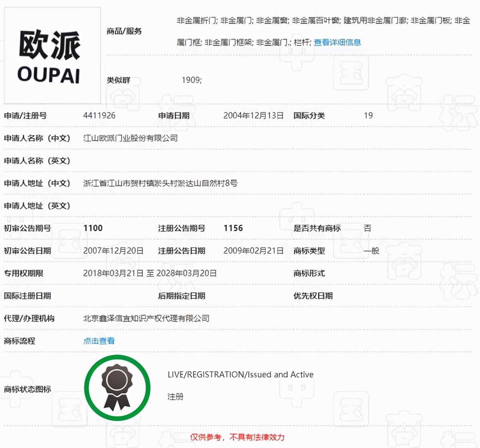Click the 专用权期限 label
480x448 pixels.
pyautogui.click(x=24, y=273)
